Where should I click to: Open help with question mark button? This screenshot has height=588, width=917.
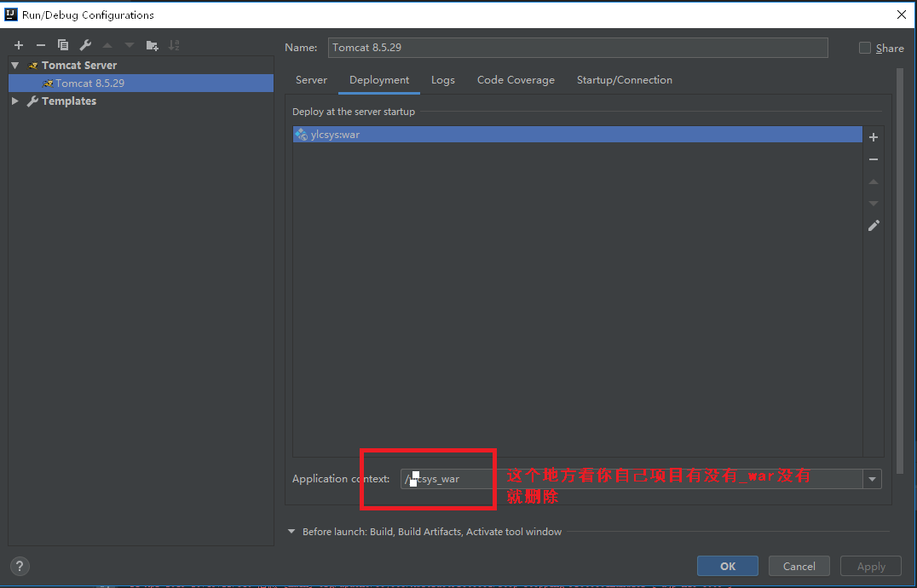click(x=20, y=566)
